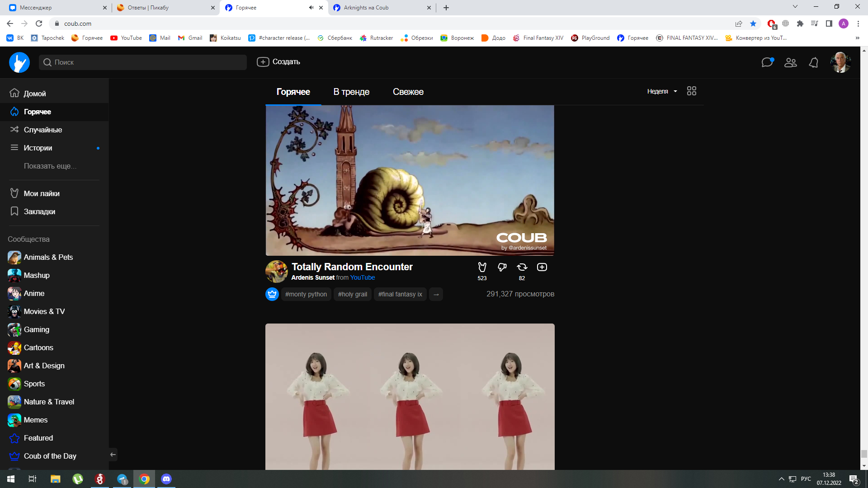Switch to the Свежее tab

click(408, 92)
